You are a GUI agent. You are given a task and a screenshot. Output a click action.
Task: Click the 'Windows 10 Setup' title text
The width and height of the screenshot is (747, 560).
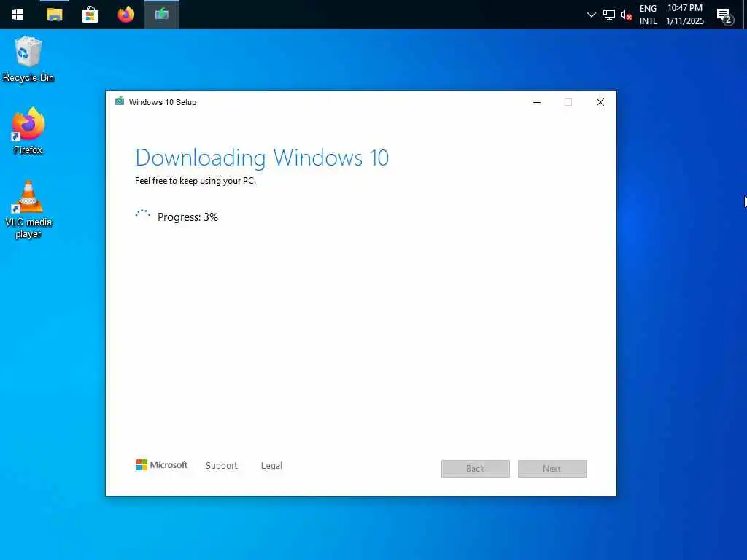coord(163,102)
